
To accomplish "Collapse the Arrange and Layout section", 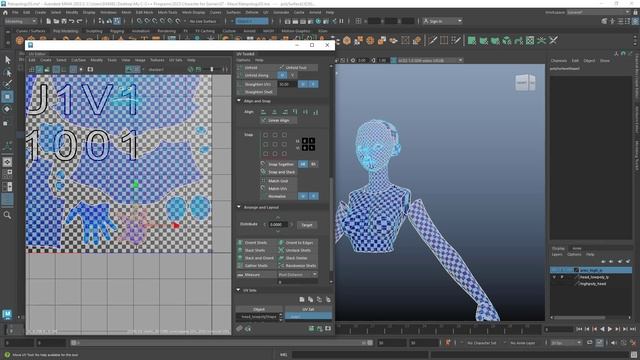I will pyautogui.click(x=239, y=207).
